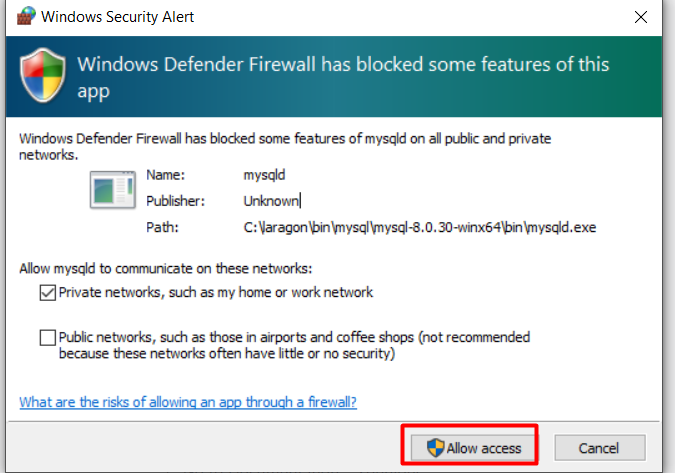This screenshot has width=675, height=473.
Task: Click the mysqld application icon
Action: click(113, 190)
